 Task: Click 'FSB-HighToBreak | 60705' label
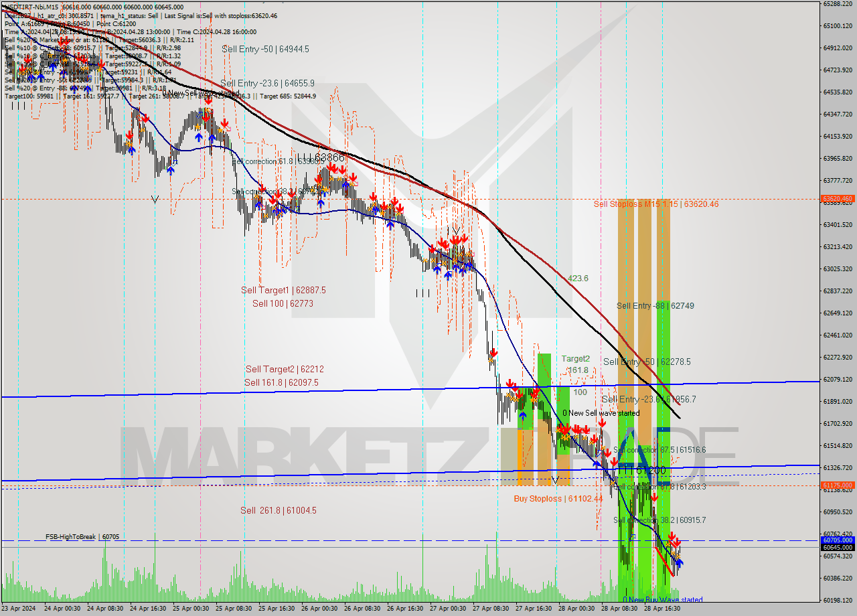point(82,536)
